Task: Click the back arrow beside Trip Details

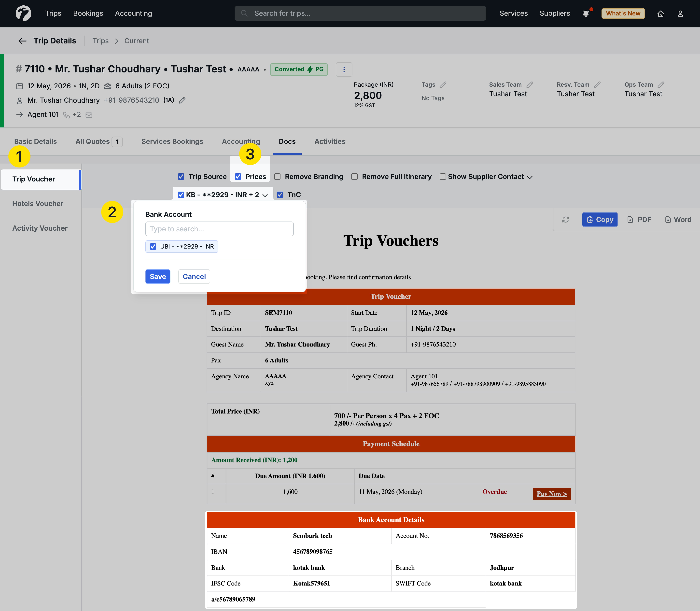Action: coord(22,41)
